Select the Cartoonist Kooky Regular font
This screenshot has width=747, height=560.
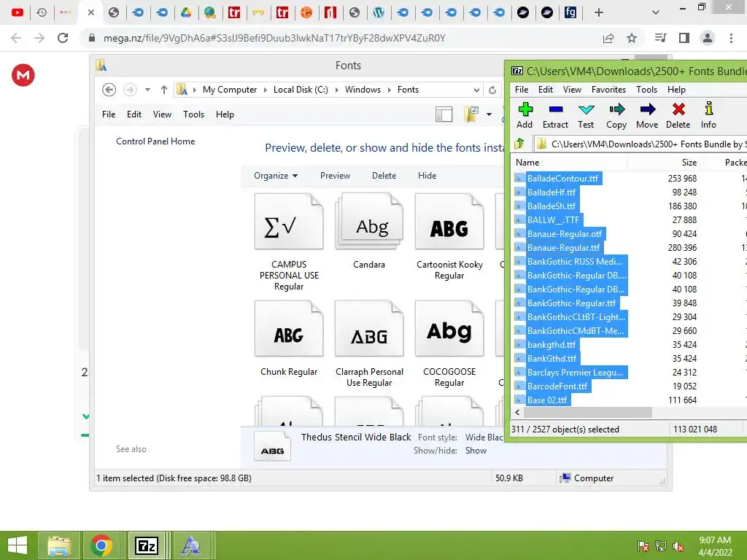(x=449, y=237)
